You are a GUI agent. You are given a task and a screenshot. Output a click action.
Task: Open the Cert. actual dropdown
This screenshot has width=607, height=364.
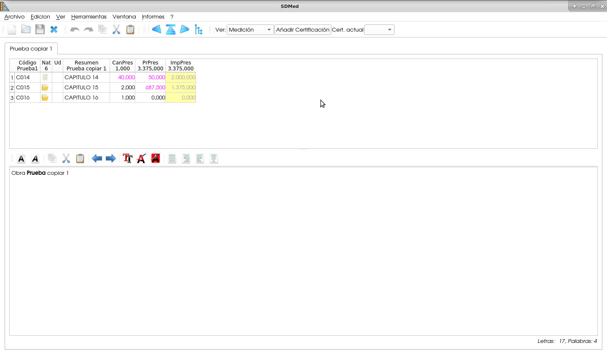tap(379, 29)
